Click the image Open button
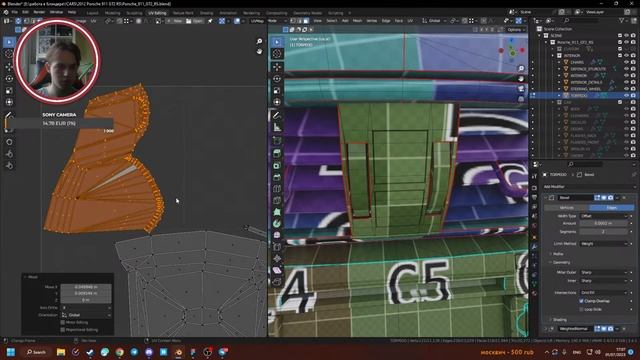This screenshot has height=360, width=640. [195, 21]
